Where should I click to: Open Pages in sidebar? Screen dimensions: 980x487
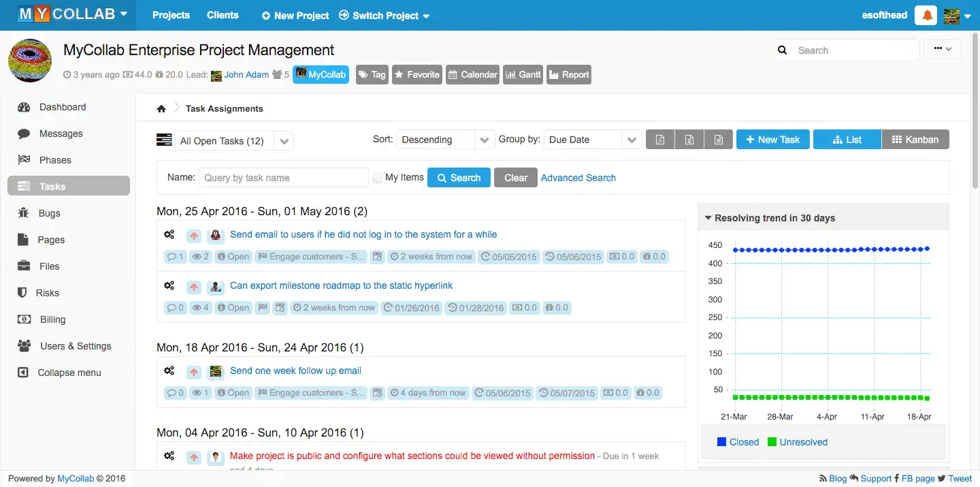(68, 240)
